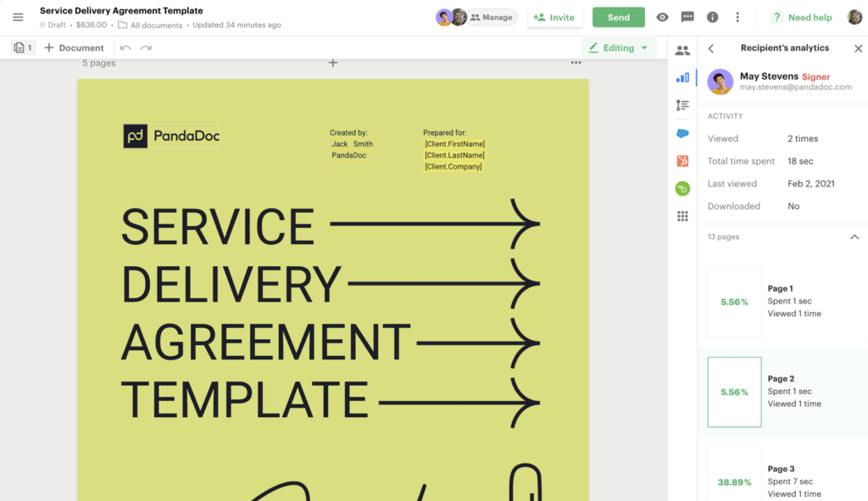Click the Invite button
868x501 pixels.
coord(555,17)
